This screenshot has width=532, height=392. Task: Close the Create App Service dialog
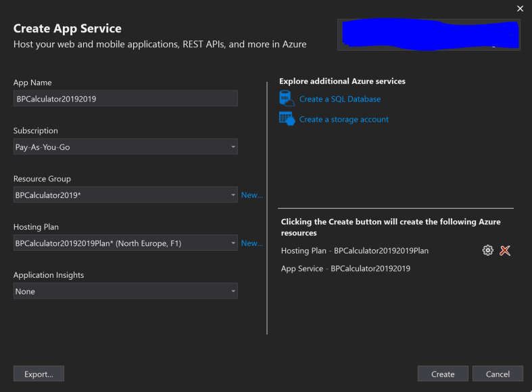click(520, 9)
